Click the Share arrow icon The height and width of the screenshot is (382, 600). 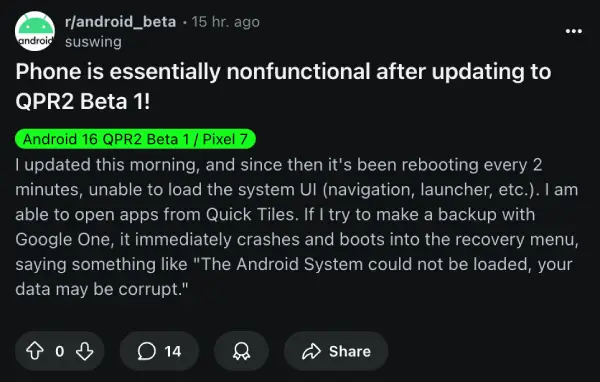311,351
